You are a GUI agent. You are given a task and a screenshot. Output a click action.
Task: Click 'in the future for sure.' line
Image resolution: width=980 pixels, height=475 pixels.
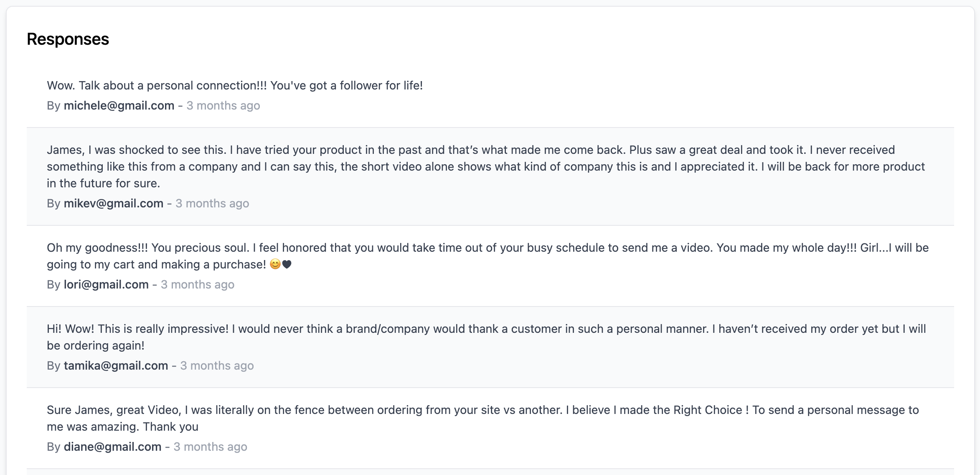104,184
